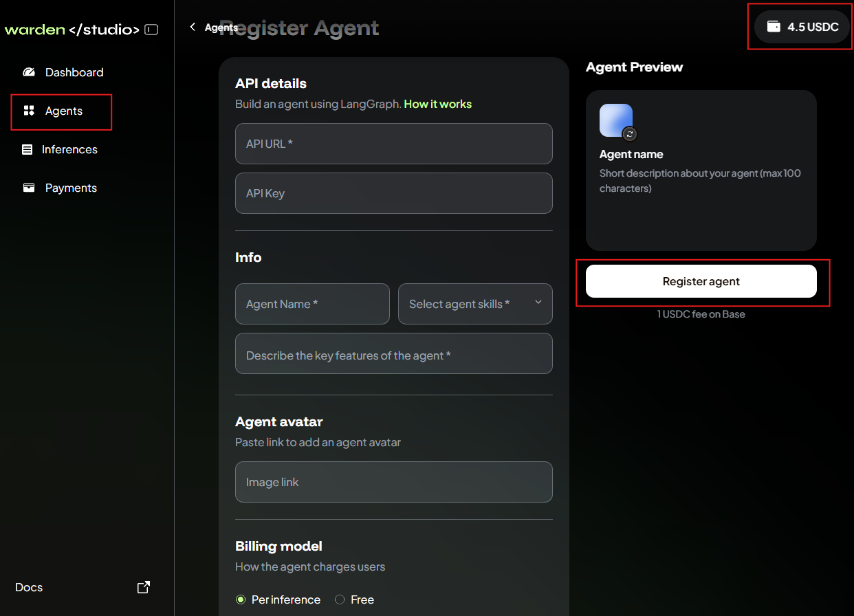Screen dimensions: 854x616
Task: Open Docs via the external link icon
Action: 143,586
